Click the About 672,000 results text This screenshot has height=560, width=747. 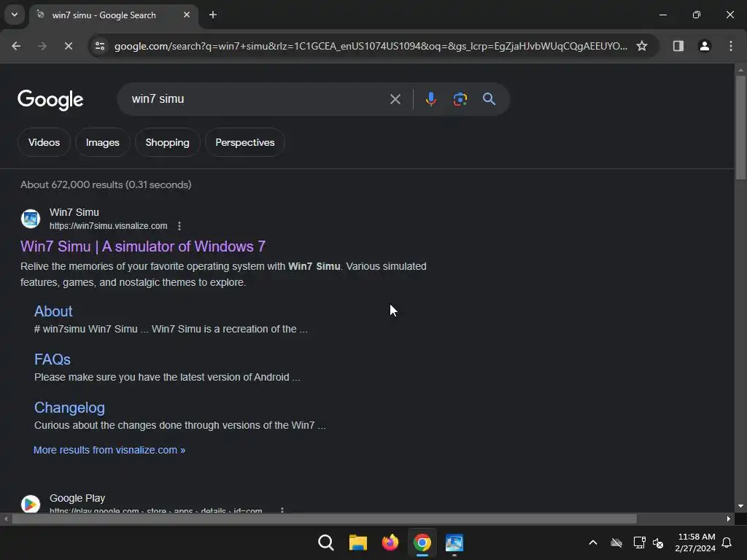[x=106, y=184]
